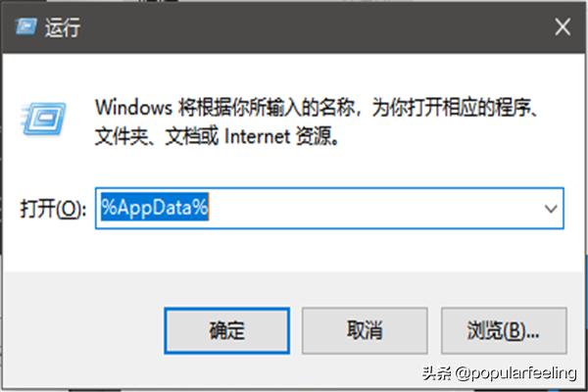Open file picker with 浏览(B)... button
Image resolution: width=588 pixels, height=392 pixels.
pyautogui.click(x=504, y=330)
